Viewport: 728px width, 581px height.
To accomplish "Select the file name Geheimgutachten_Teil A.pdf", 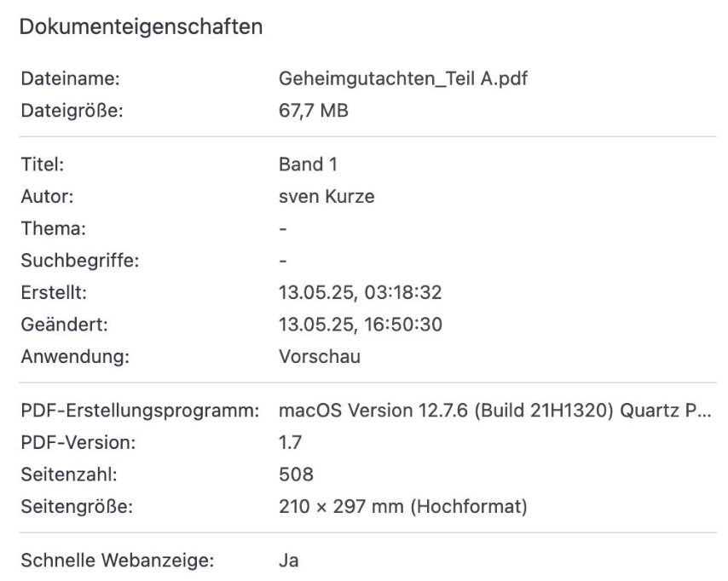I will point(403,78).
